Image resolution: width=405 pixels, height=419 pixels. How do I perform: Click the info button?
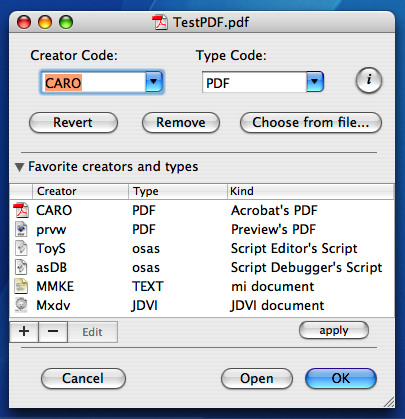click(369, 80)
